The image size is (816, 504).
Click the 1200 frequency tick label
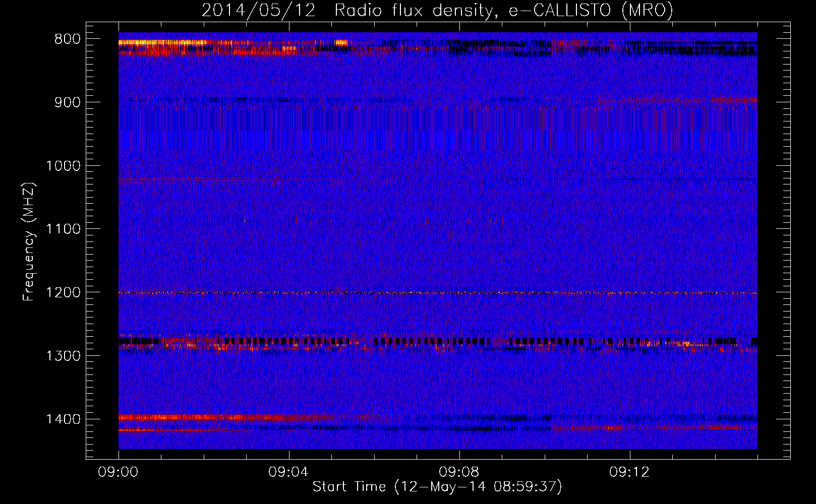pyautogui.click(x=63, y=293)
